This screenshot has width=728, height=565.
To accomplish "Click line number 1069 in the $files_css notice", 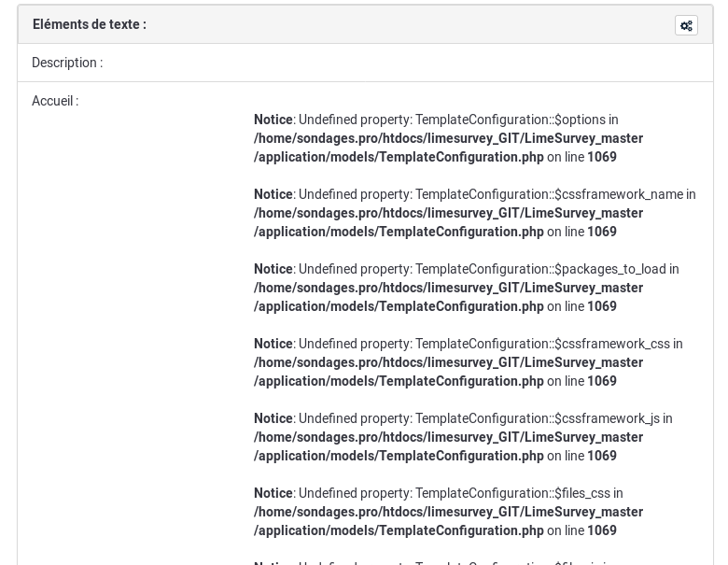I will 602,530.
